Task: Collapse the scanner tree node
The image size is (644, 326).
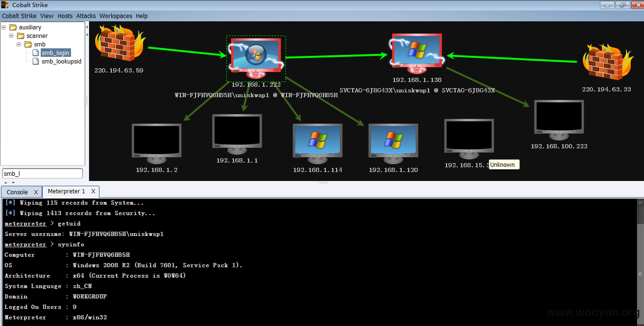Action: click(11, 36)
